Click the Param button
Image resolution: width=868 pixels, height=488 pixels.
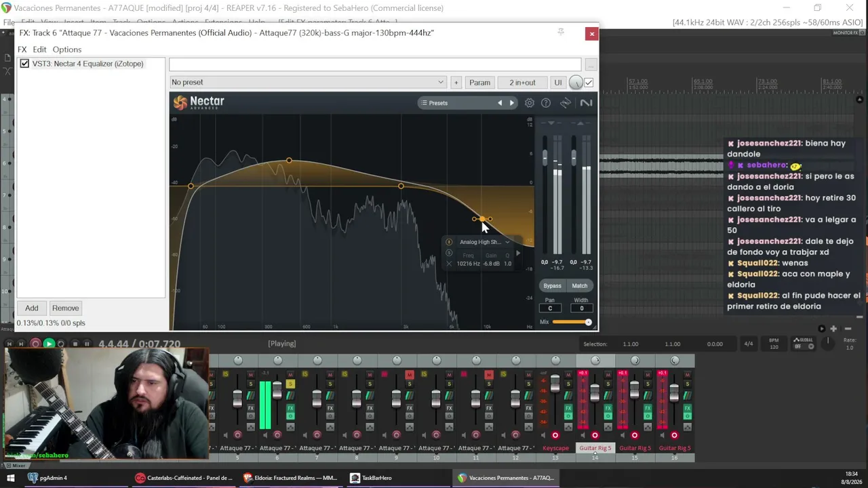(x=479, y=83)
